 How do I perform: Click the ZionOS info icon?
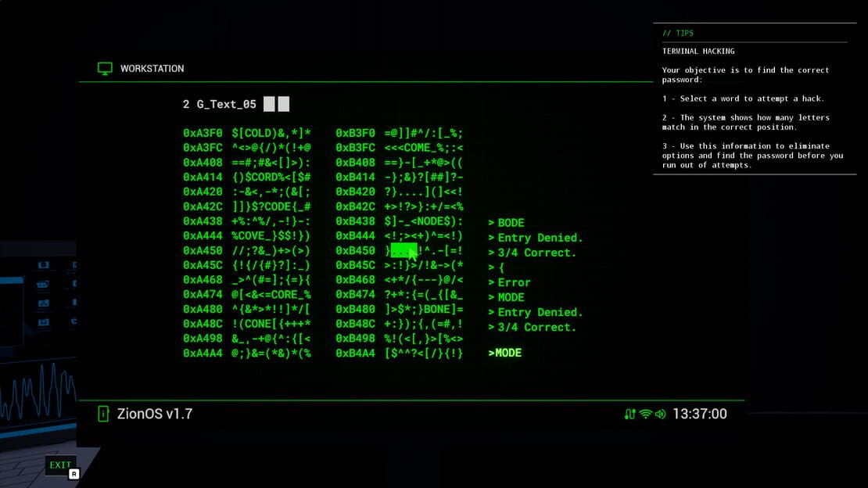(103, 414)
